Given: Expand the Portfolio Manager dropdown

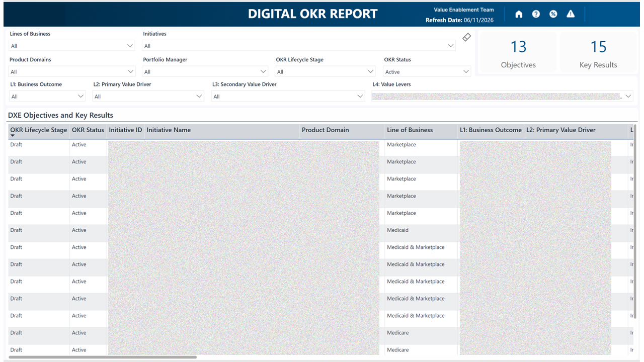Looking at the screenshot, I should [x=205, y=71].
